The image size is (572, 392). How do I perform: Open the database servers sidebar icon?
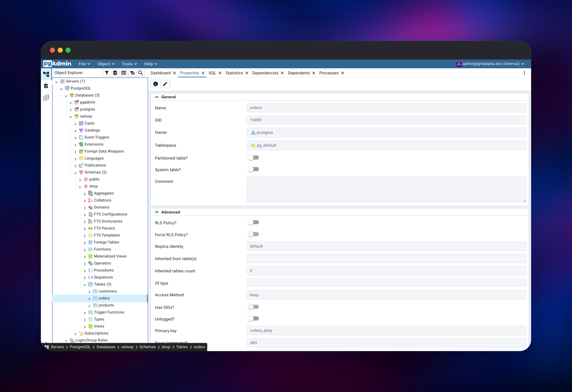point(46,86)
